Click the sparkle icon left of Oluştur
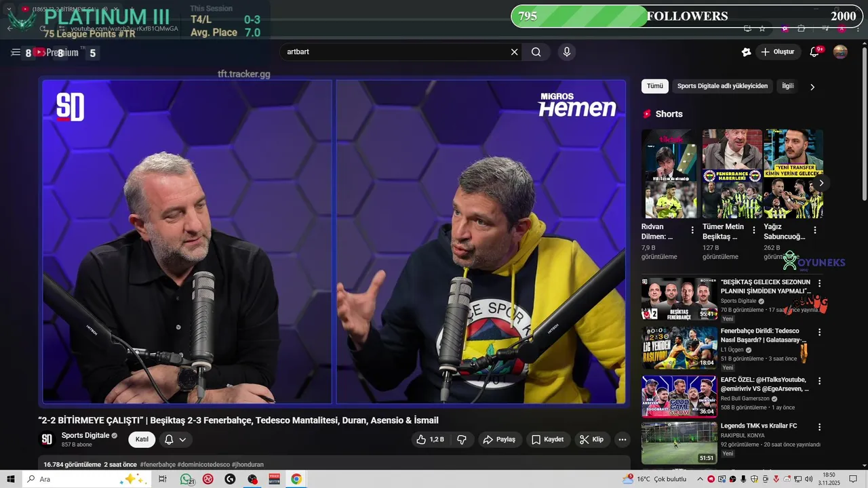Screen dimensions: 868x488 [747, 52]
